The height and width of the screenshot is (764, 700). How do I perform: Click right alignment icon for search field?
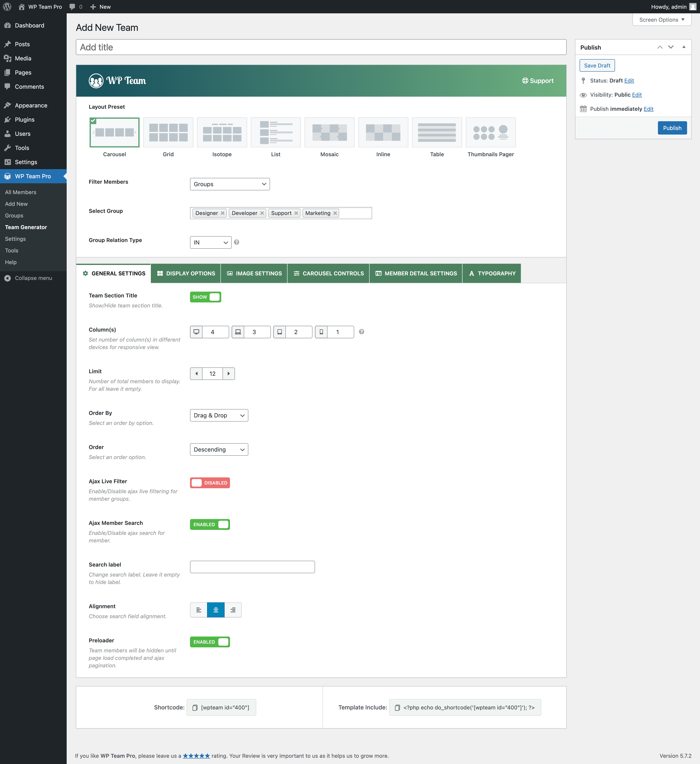(x=233, y=610)
